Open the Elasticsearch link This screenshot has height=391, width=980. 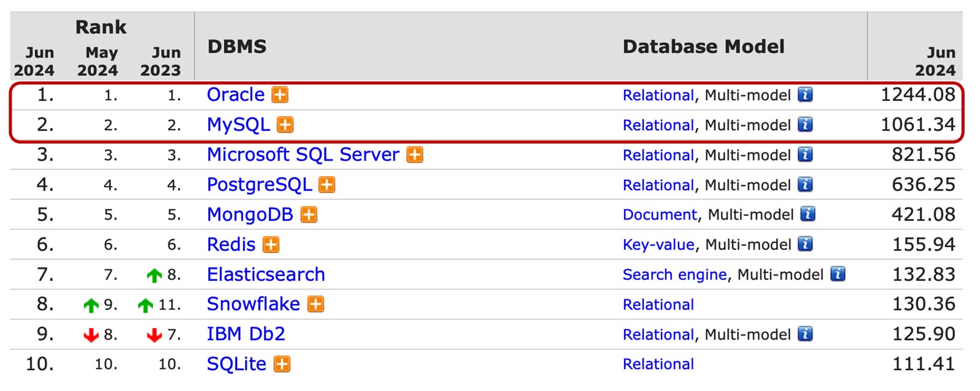click(266, 275)
